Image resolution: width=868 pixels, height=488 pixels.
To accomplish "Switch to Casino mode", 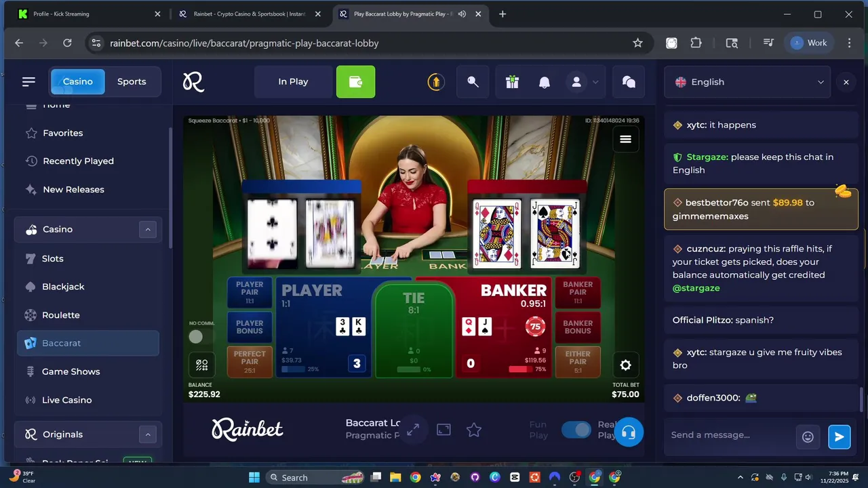I will point(78,81).
